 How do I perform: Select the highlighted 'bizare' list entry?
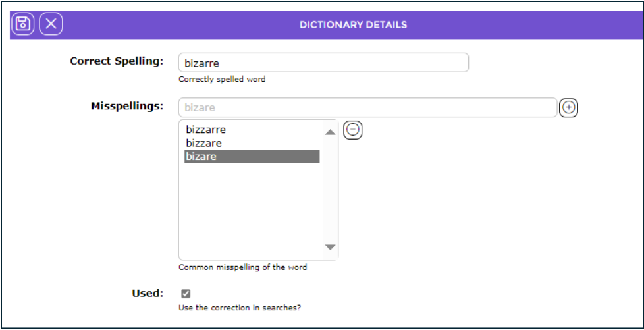click(x=252, y=157)
